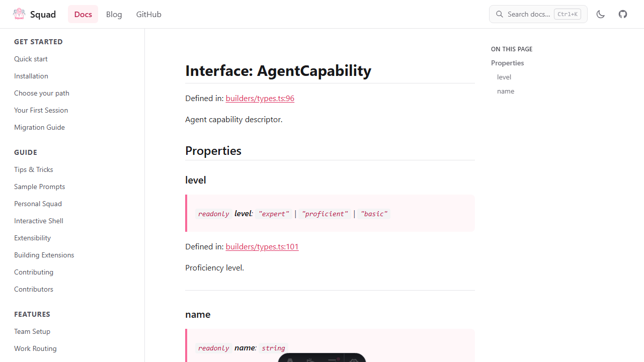This screenshot has width=644, height=362.
Task: Go to the Blog tab
Action: click(x=114, y=14)
